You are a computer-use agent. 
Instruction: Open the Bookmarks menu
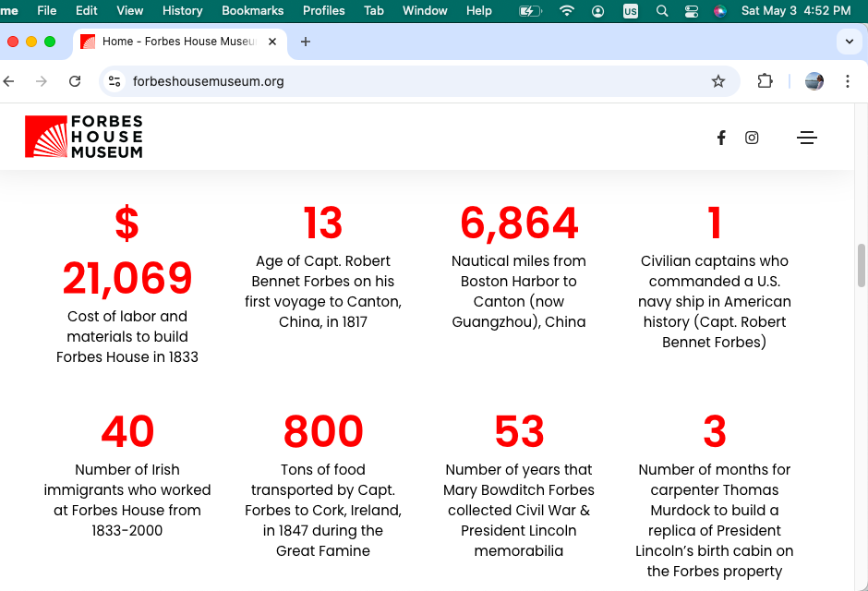coord(253,10)
